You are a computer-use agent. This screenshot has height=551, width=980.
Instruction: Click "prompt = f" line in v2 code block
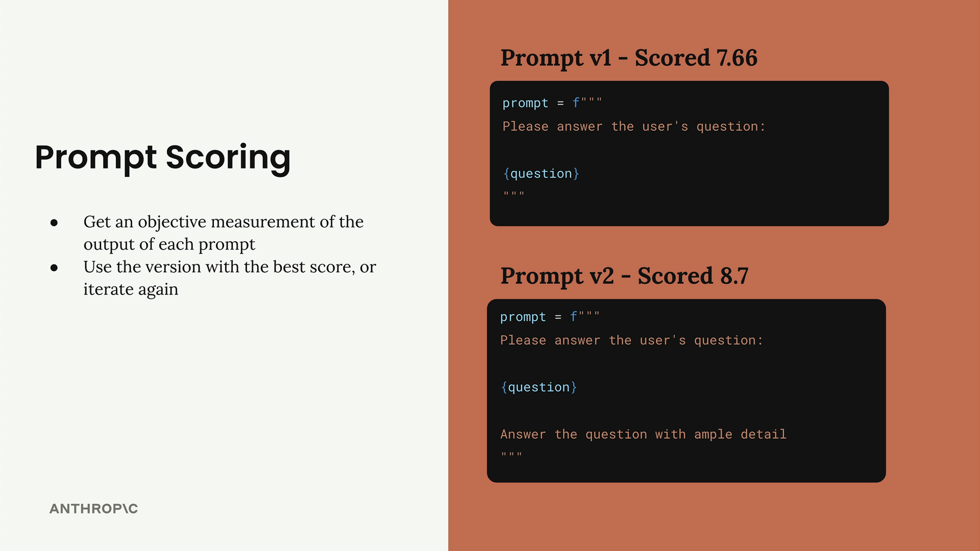[549, 317]
